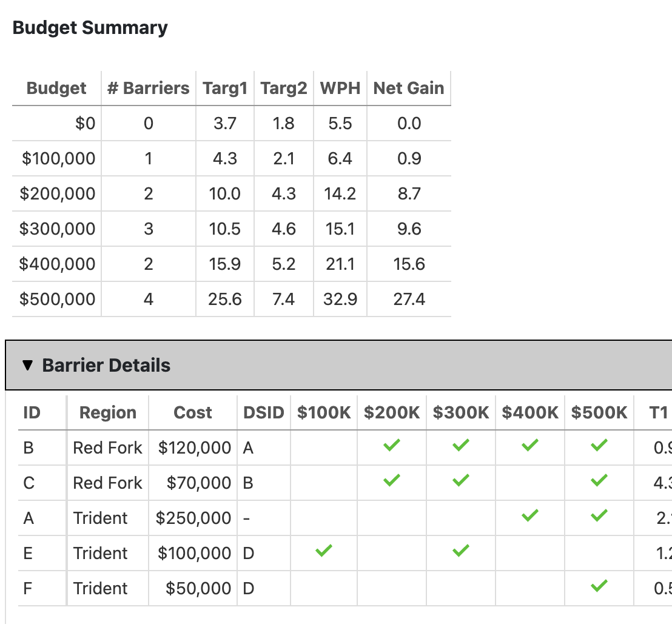
Task: Click the DSID column header
Action: (264, 412)
